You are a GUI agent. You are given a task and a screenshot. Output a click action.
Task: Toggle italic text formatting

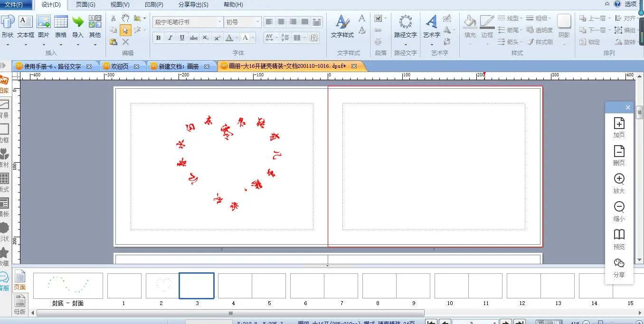170,38
